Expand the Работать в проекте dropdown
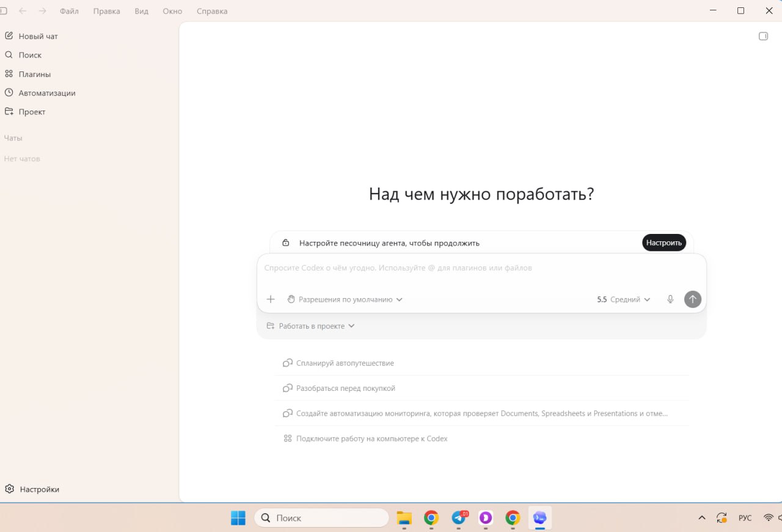The width and height of the screenshot is (782, 532). click(x=311, y=326)
